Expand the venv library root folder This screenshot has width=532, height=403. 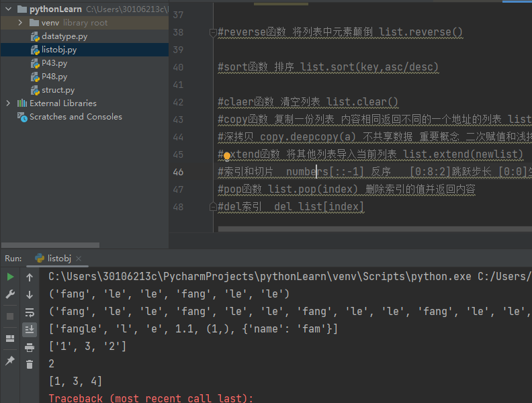pyautogui.click(x=20, y=22)
